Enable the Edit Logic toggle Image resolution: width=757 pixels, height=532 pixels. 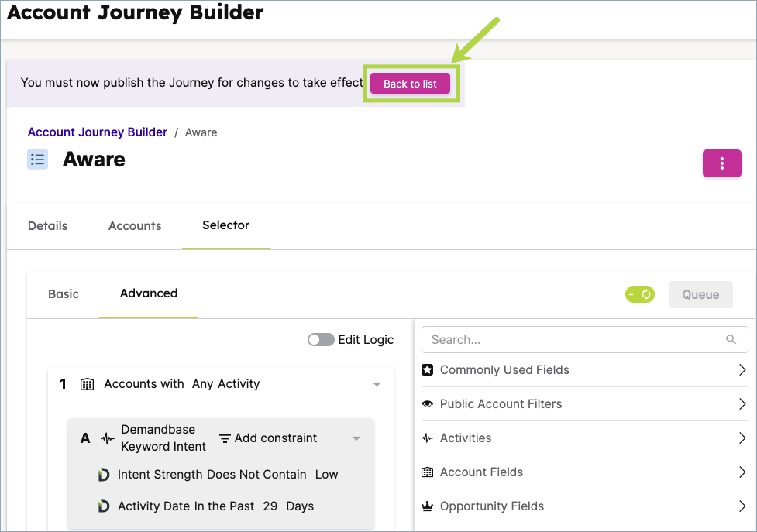321,339
